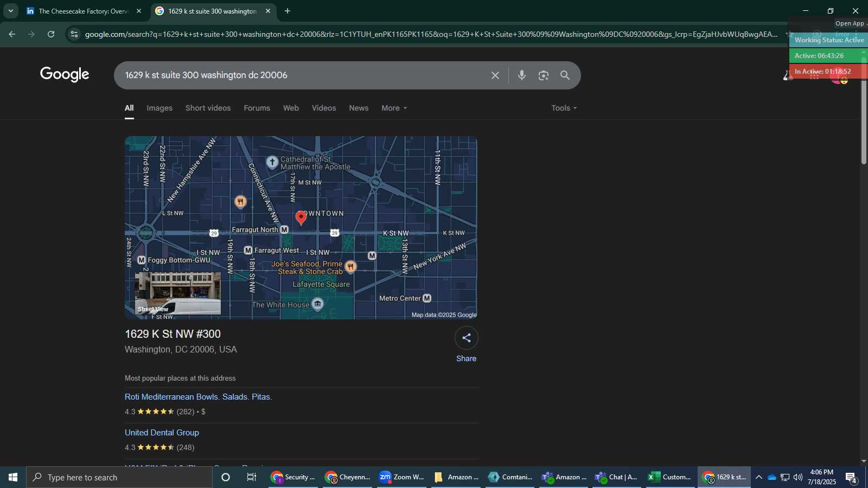Go back to previous page
The height and width of the screenshot is (488, 868).
coord(12,34)
